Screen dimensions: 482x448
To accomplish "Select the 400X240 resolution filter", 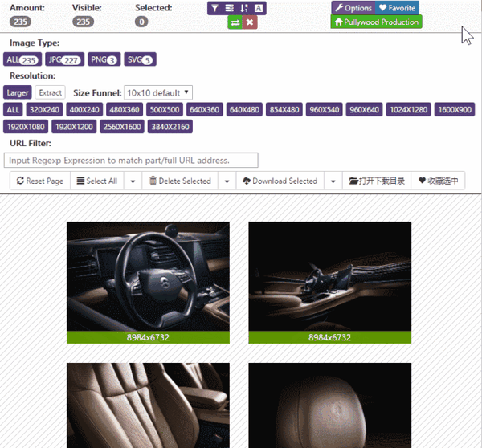I will tap(84, 110).
